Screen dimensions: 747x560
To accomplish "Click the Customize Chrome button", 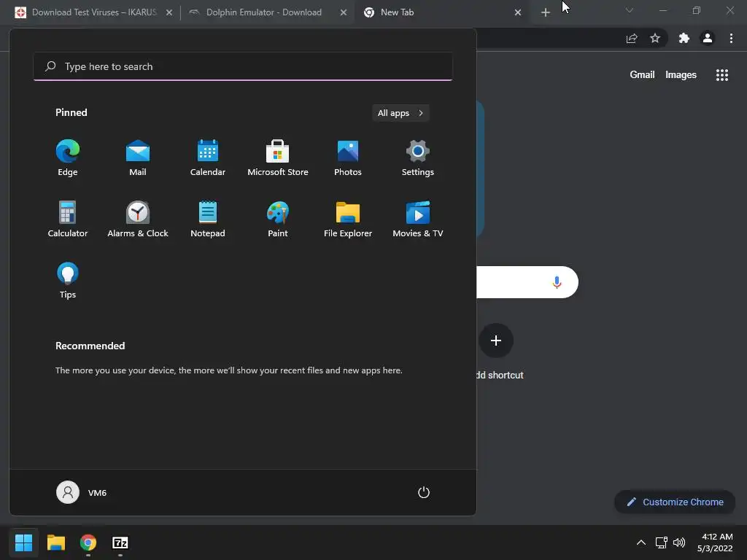I will [675, 502].
